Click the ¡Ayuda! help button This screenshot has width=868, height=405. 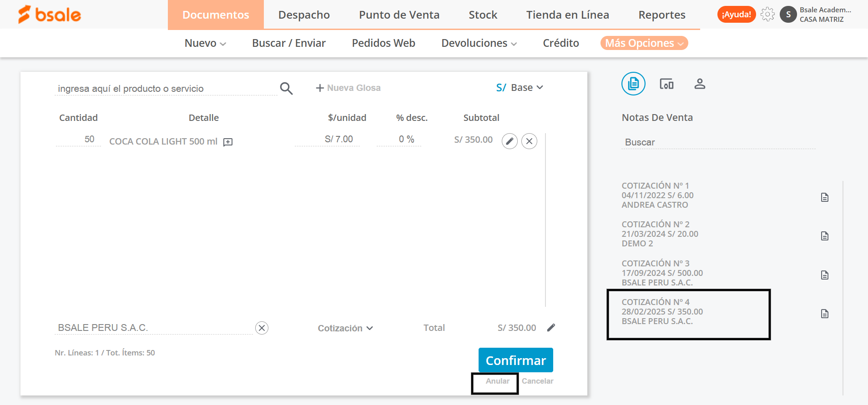pyautogui.click(x=737, y=15)
